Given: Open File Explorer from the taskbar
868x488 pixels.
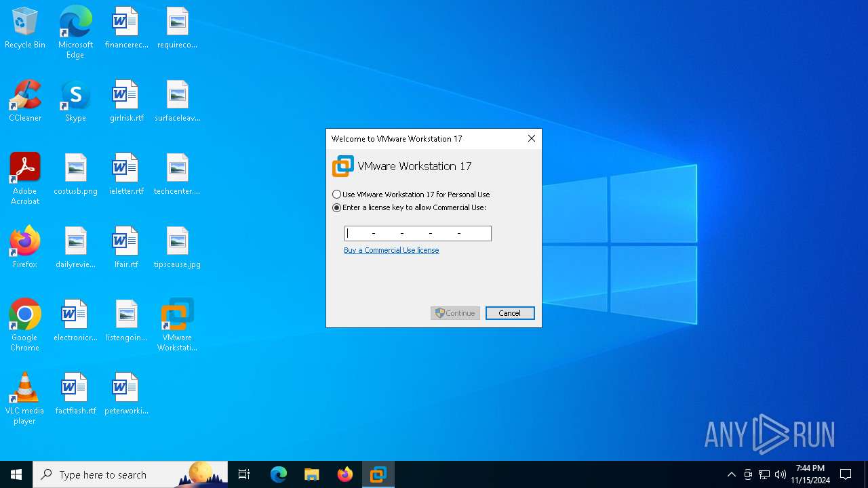Looking at the screenshot, I should 312,474.
